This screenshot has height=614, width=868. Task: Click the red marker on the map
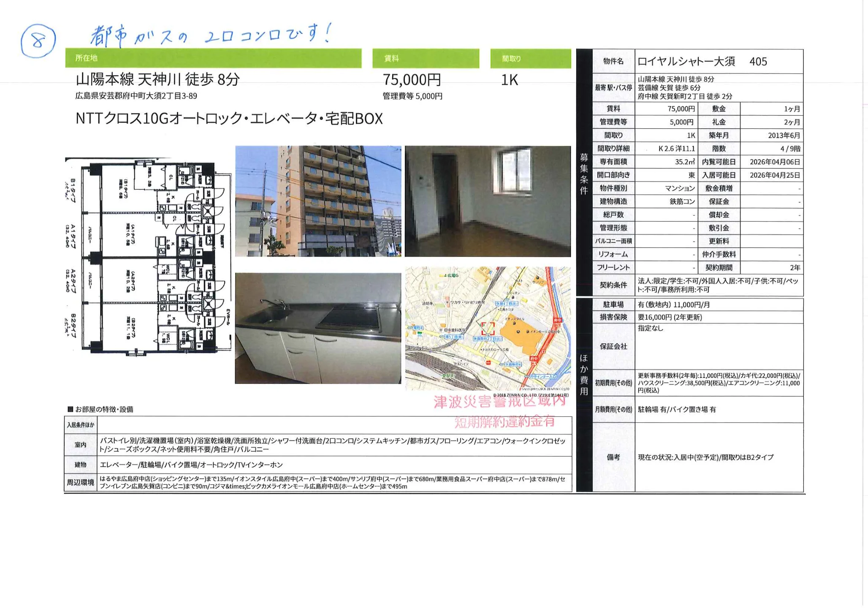click(488, 328)
